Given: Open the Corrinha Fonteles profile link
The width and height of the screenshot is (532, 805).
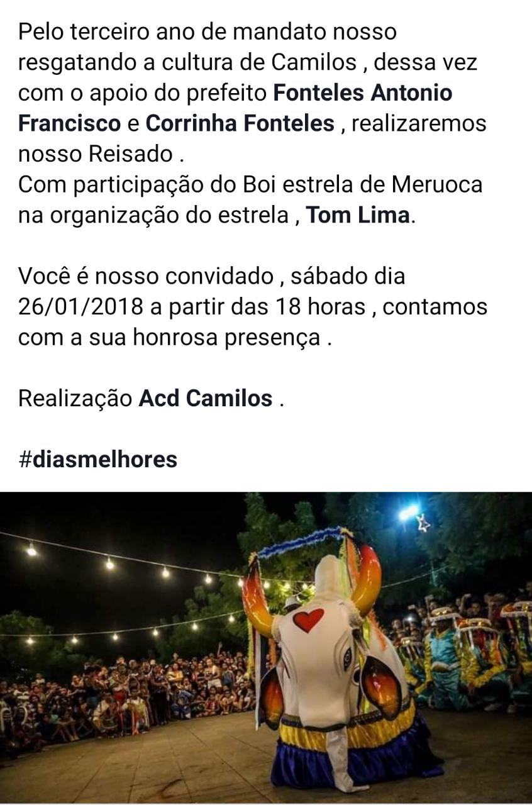Looking at the screenshot, I should pyautogui.click(x=240, y=123).
